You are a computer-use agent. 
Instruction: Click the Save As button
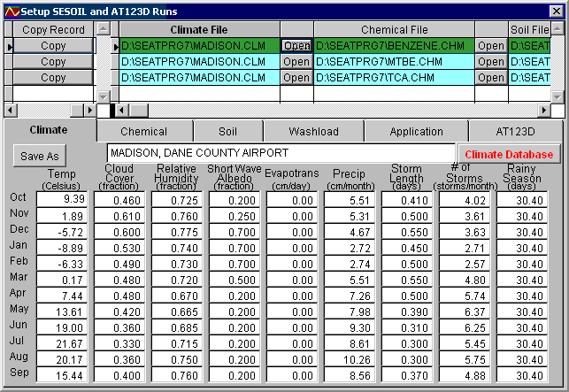point(40,156)
